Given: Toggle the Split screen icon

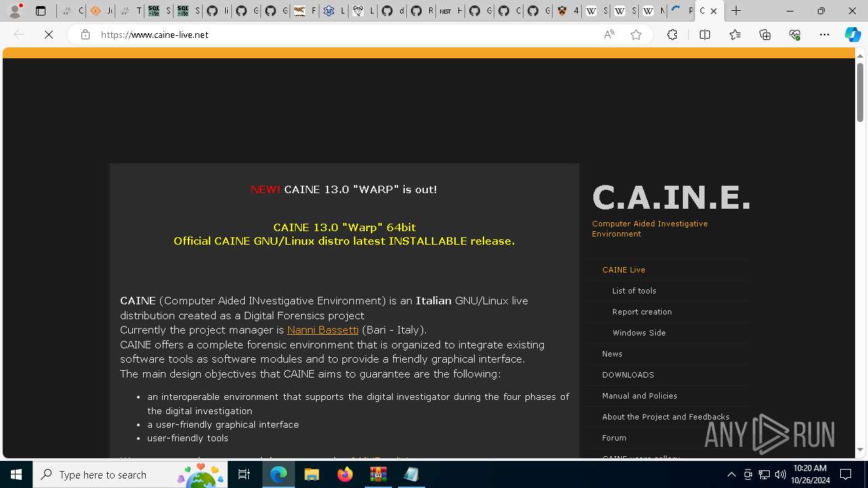Looking at the screenshot, I should click(705, 35).
